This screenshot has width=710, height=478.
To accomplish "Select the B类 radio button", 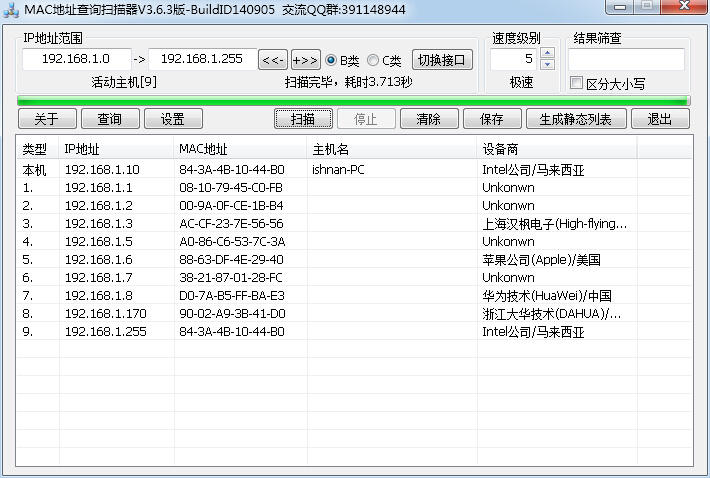I will [x=331, y=60].
